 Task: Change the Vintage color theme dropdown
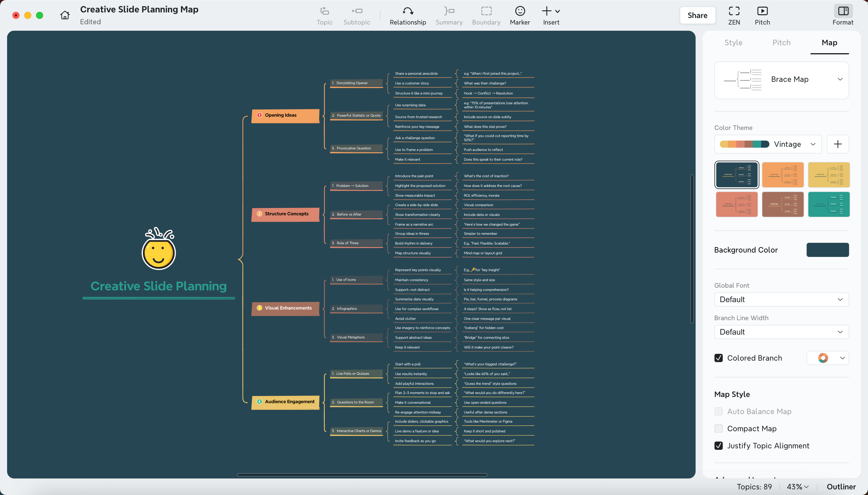[x=813, y=144]
